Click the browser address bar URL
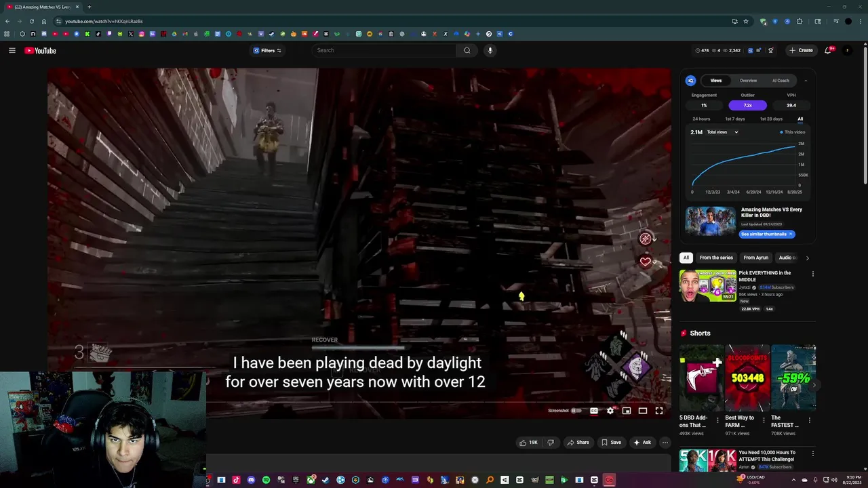868x488 pixels. pyautogui.click(x=104, y=21)
